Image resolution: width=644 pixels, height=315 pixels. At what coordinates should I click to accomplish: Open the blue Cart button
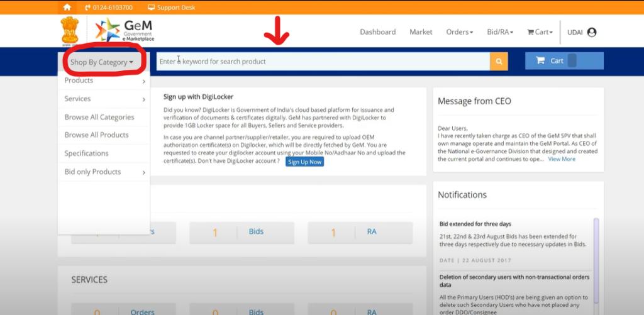pos(564,61)
